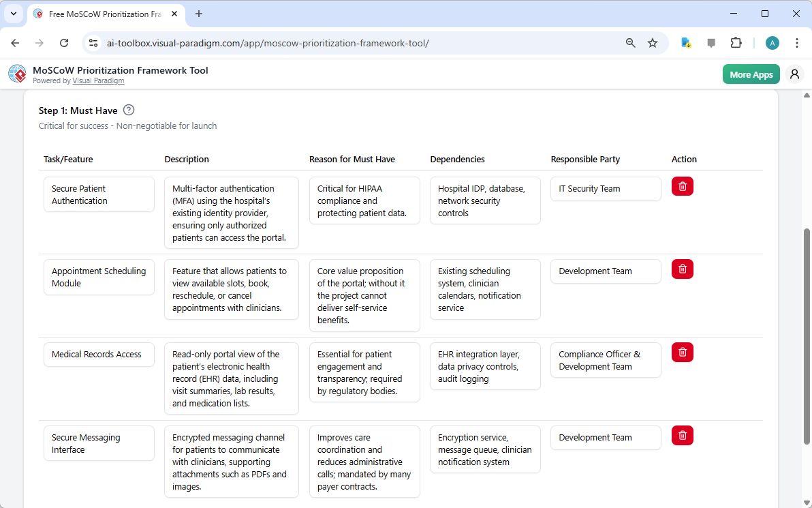Delete the Secure Messaging Interface row
The height and width of the screenshot is (508, 812).
point(682,435)
